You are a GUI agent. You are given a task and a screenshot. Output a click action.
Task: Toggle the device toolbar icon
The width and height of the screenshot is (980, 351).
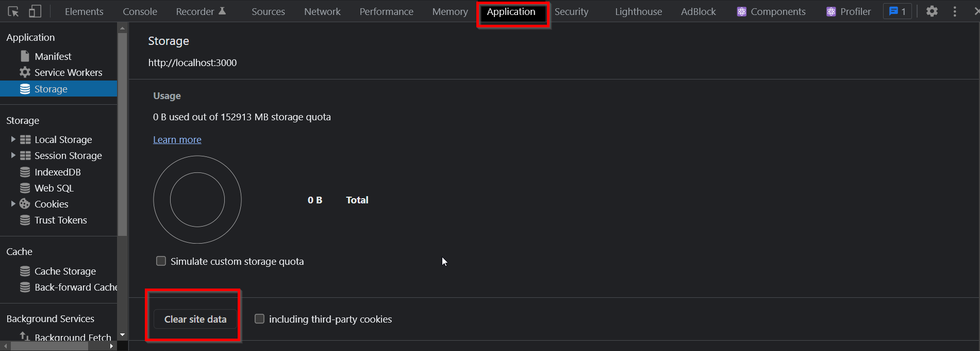coord(35,11)
